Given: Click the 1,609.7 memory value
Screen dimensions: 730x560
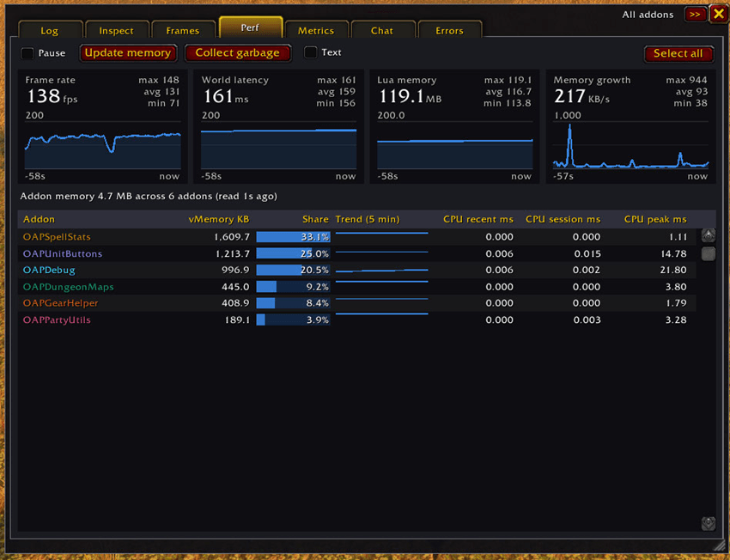Looking at the screenshot, I should [232, 237].
